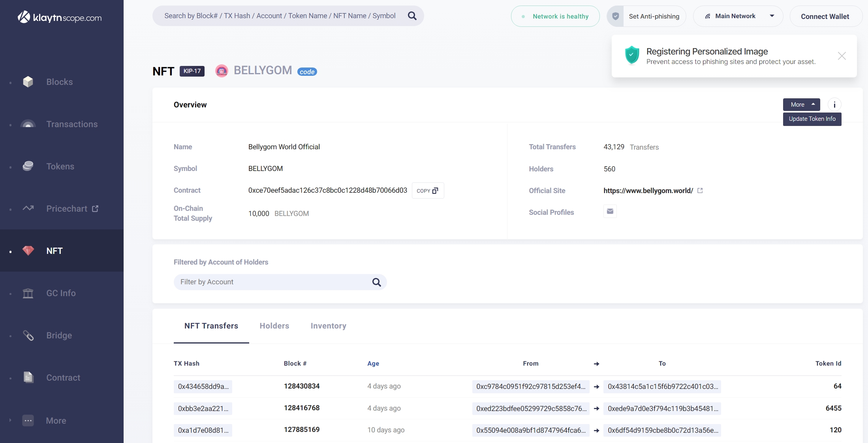Switch to the Holders tab
Viewport: 868px width, 443px height.
click(x=274, y=326)
